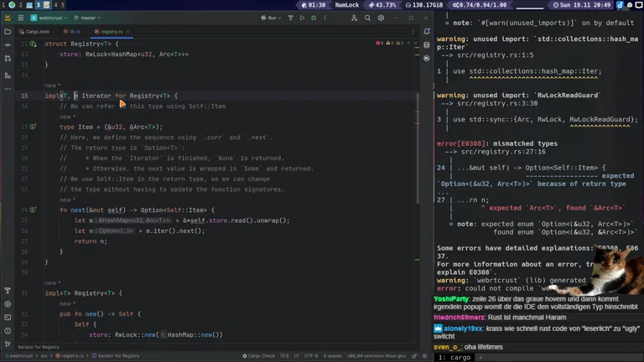Open the master branch dropdown

[86, 18]
